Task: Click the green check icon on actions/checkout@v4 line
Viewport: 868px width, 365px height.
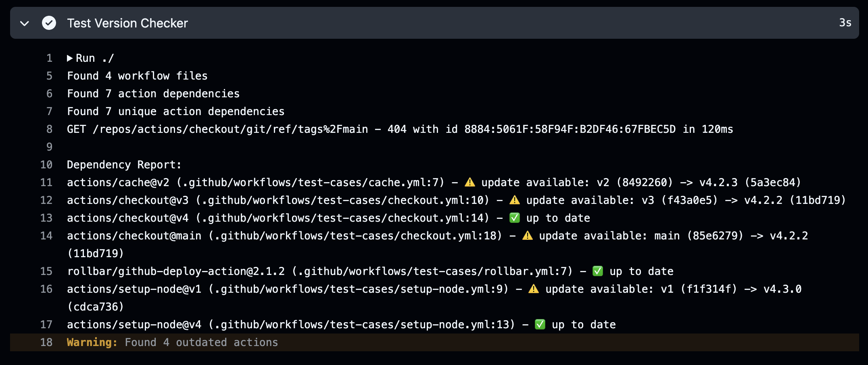Action: coord(515,218)
